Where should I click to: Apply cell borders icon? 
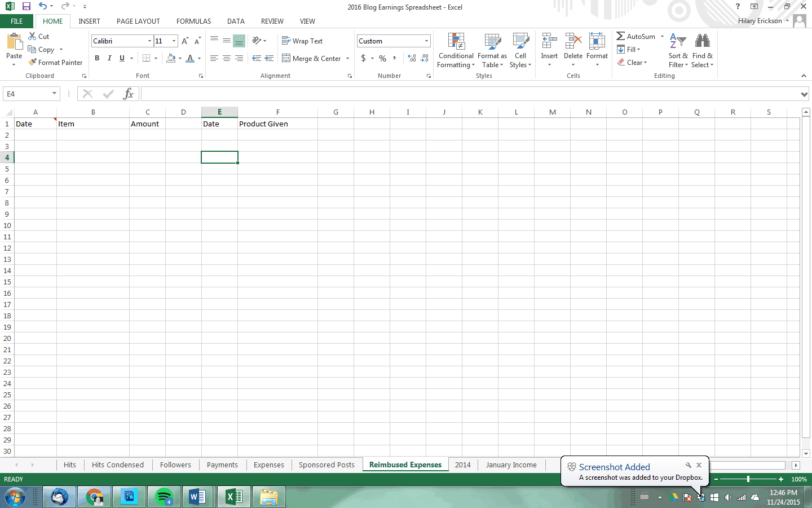tap(147, 58)
